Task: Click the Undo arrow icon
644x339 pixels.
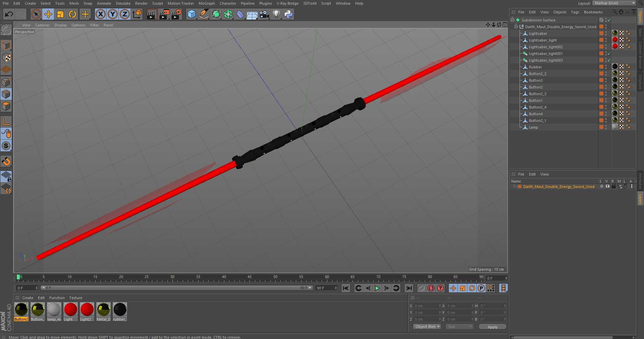Action: tap(9, 14)
